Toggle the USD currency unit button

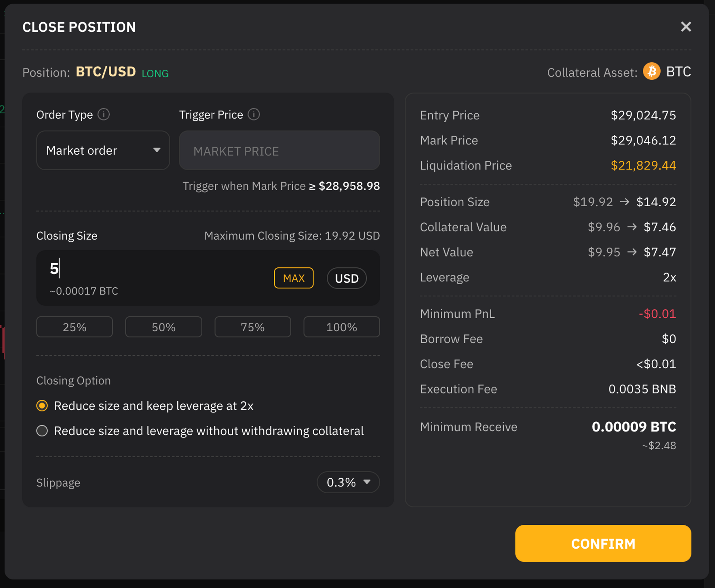[x=346, y=278]
